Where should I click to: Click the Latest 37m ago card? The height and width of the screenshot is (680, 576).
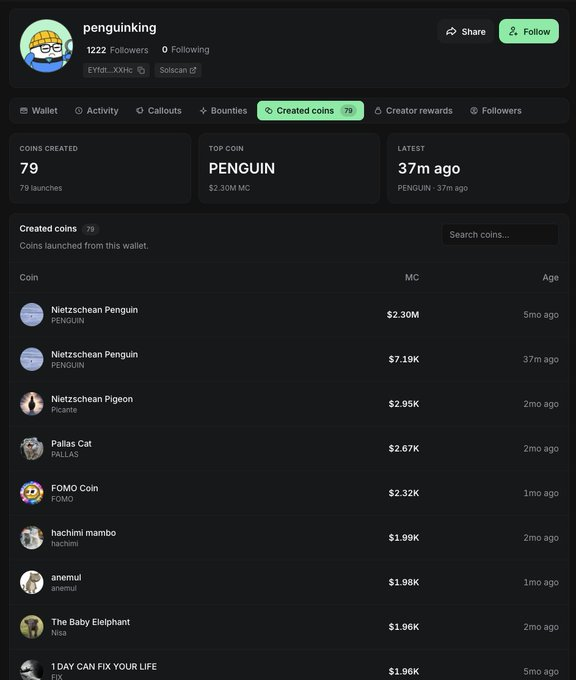click(478, 168)
